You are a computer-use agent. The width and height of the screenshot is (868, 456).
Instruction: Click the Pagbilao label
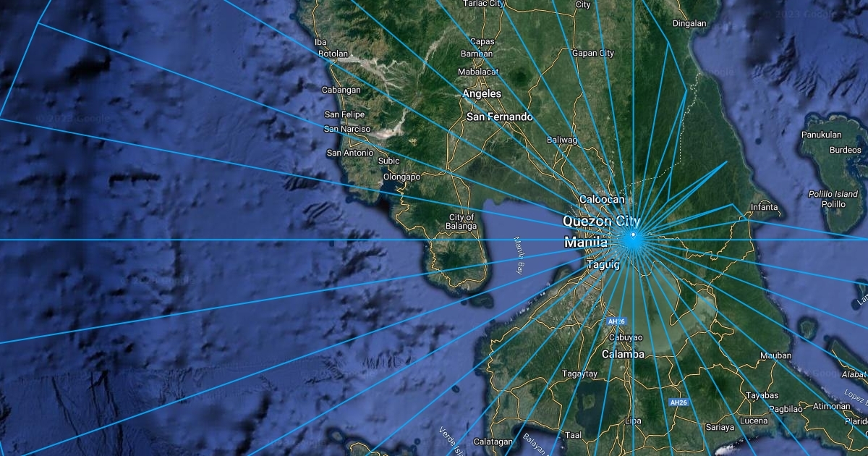coord(786,409)
